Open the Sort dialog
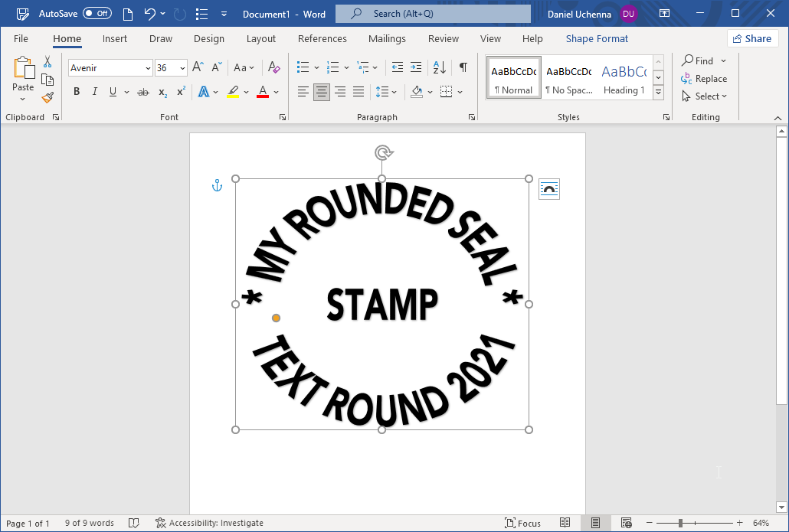The width and height of the screenshot is (789, 532). pyautogui.click(x=437, y=67)
